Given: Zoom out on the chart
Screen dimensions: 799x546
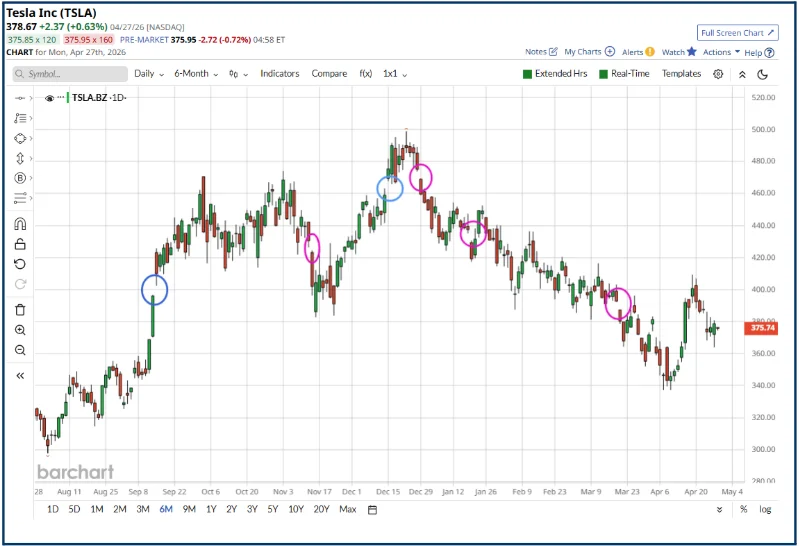Looking at the screenshot, I should pos(20,350).
